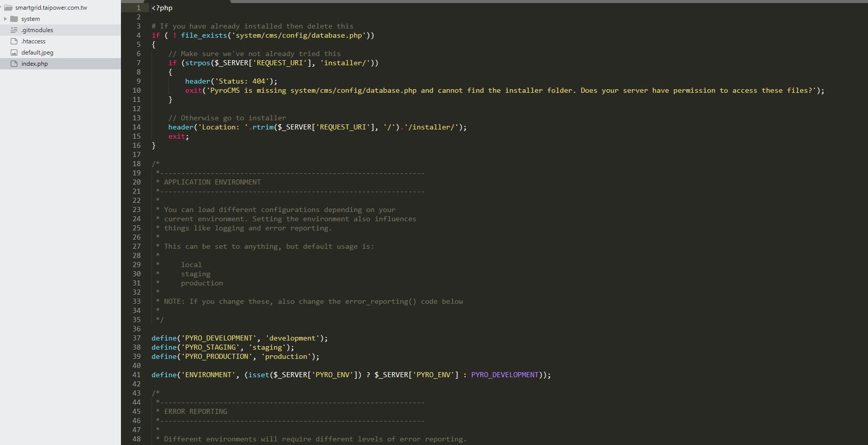The width and height of the screenshot is (868, 445).
Task: Click line number 4 in the gutter
Action: (138, 35)
